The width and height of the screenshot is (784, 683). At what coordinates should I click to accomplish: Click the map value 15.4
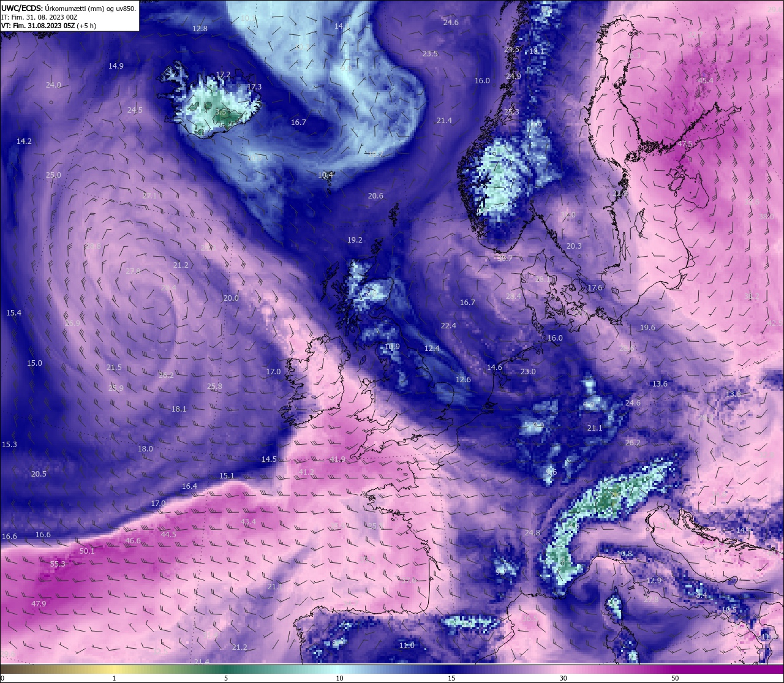(13, 313)
